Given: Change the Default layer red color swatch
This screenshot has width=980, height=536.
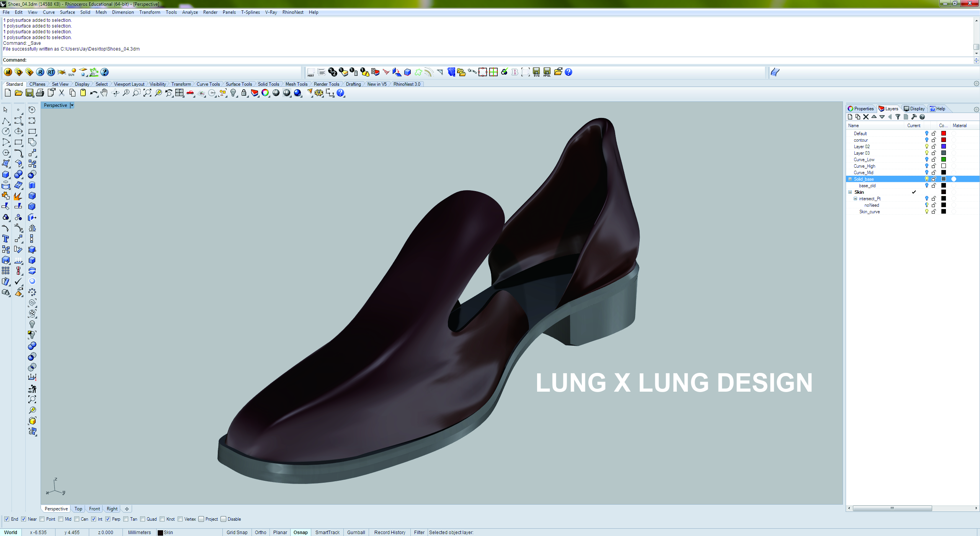Looking at the screenshot, I should click(x=944, y=134).
